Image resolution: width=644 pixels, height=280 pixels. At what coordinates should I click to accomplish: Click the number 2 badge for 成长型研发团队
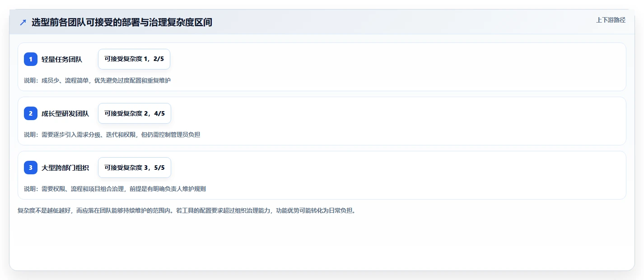coord(31,113)
